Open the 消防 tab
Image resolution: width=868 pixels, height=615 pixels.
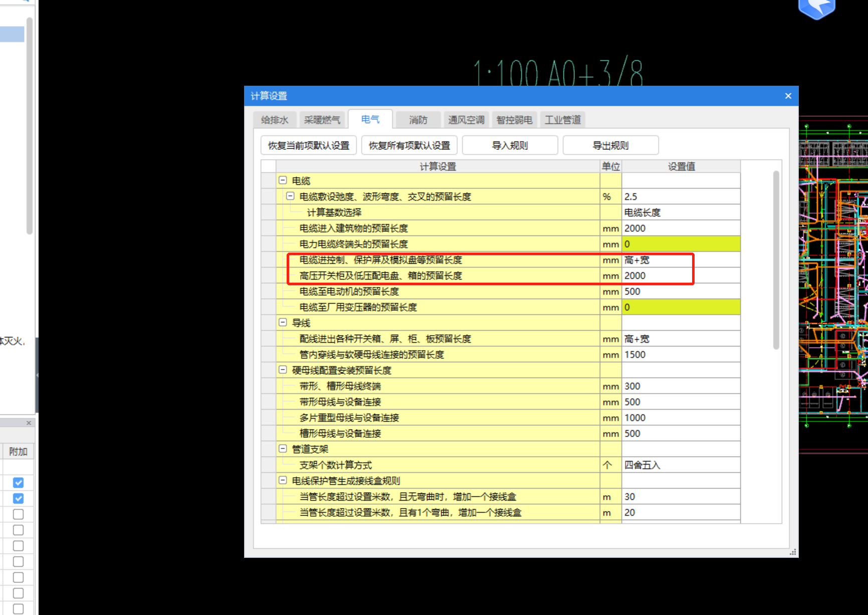pyautogui.click(x=418, y=120)
